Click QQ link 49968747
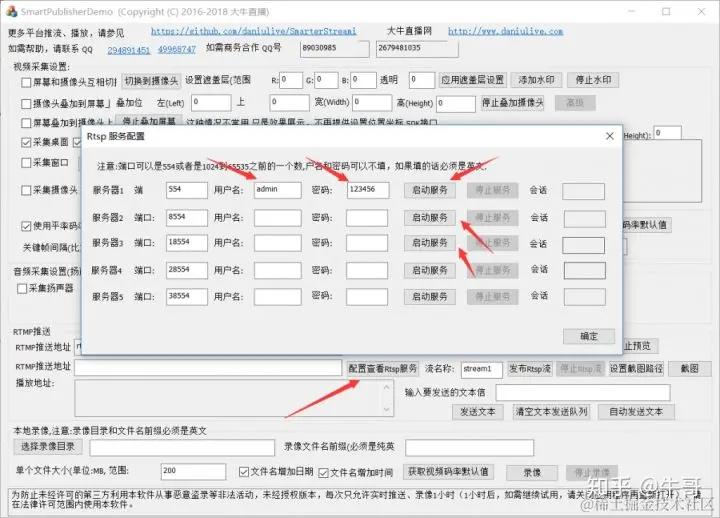The height and width of the screenshot is (518, 720). click(177, 49)
